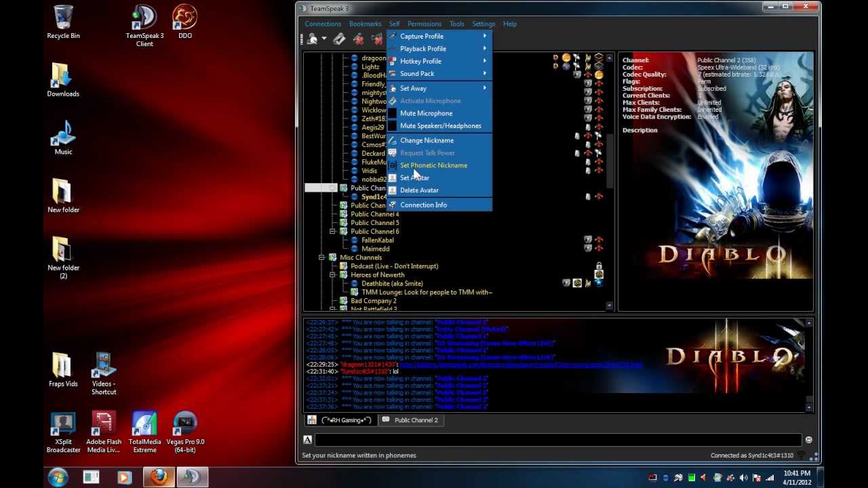This screenshot has height=488, width=868.
Task: Open the dropdown arrow beside Connect icon
Action: pyautogui.click(x=324, y=39)
